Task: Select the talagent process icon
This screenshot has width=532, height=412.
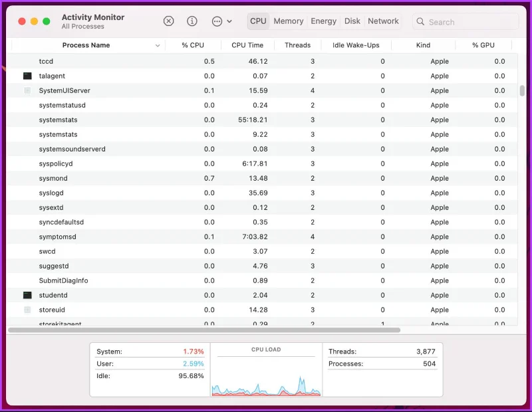Action: [x=27, y=76]
